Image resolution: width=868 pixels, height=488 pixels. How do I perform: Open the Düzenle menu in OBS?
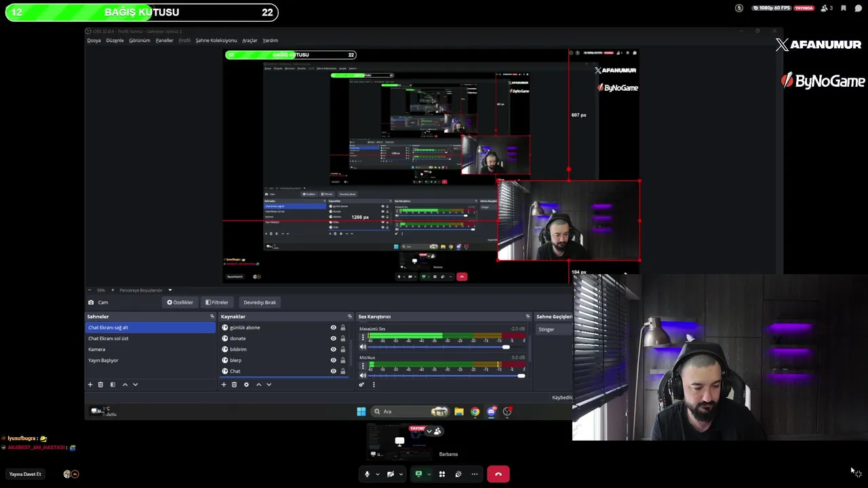pos(115,40)
